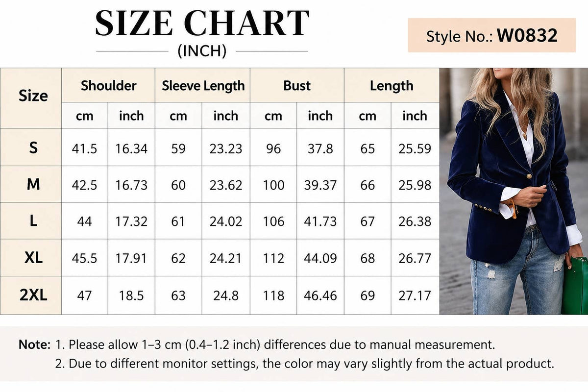Select the 39.37 bust inch cell
Viewport: 588px width, 392px height.
[x=320, y=185]
